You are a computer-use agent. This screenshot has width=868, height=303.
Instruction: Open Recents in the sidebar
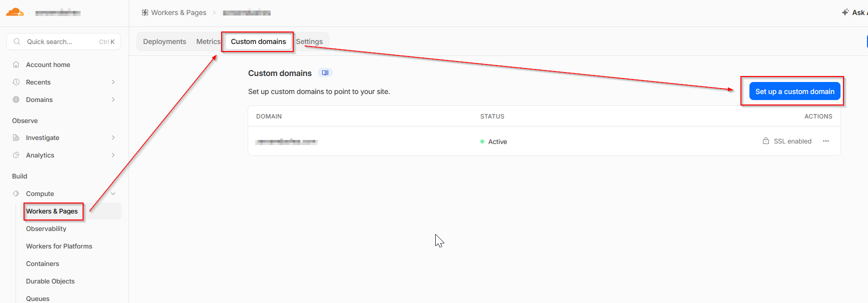(x=38, y=82)
